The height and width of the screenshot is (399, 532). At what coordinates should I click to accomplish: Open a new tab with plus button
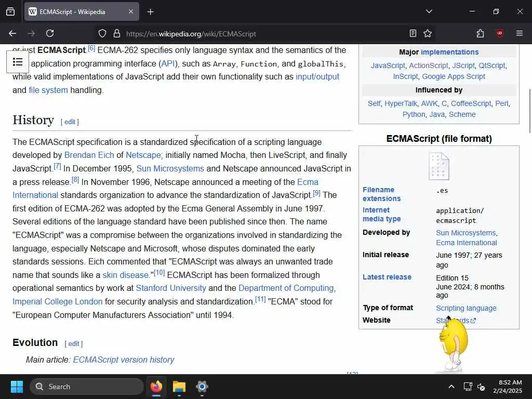coord(150,12)
